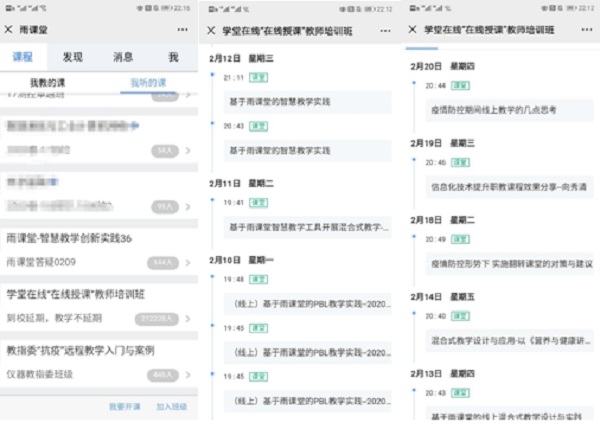Switch to the 发现 tab
The width and height of the screenshot is (600, 429).
tap(73, 58)
